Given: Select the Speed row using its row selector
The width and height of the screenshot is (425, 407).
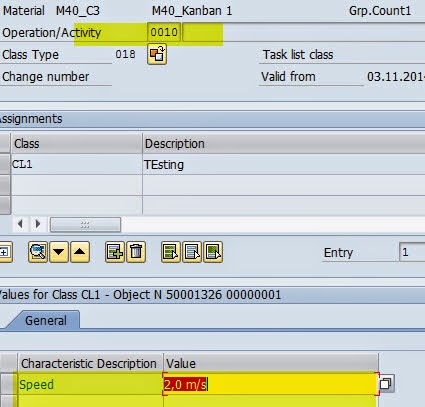Looking at the screenshot, I should pos(9,384).
